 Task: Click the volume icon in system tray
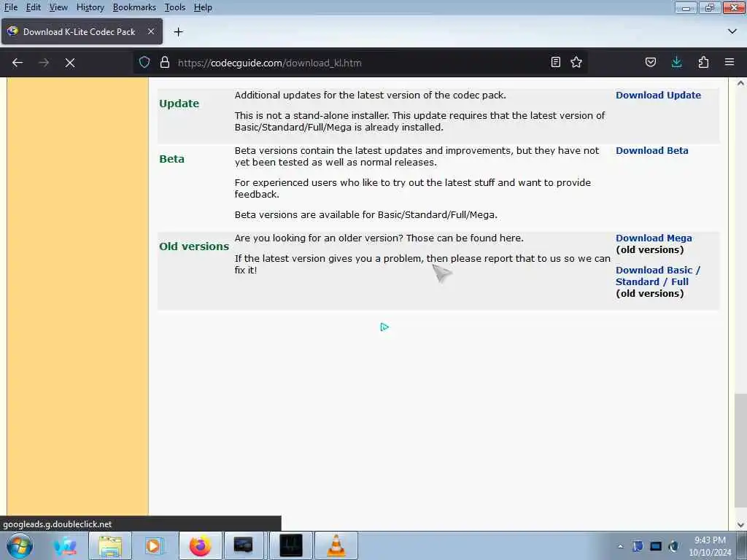pos(673,546)
